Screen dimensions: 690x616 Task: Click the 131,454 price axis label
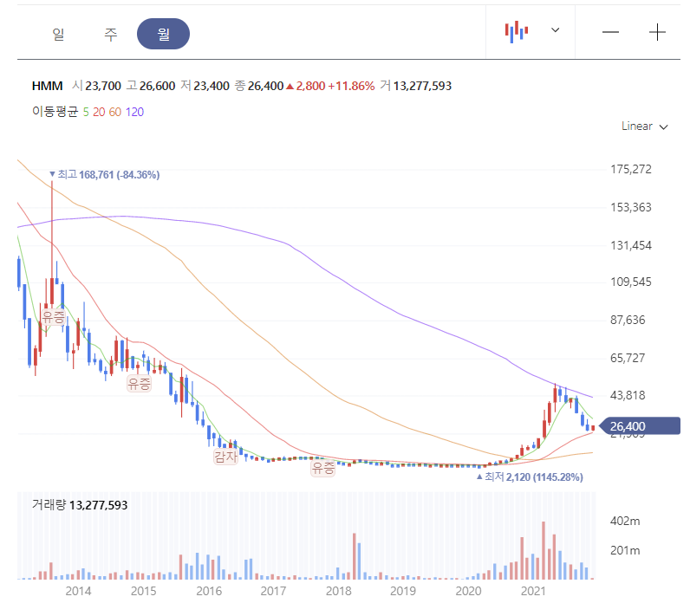point(630,245)
